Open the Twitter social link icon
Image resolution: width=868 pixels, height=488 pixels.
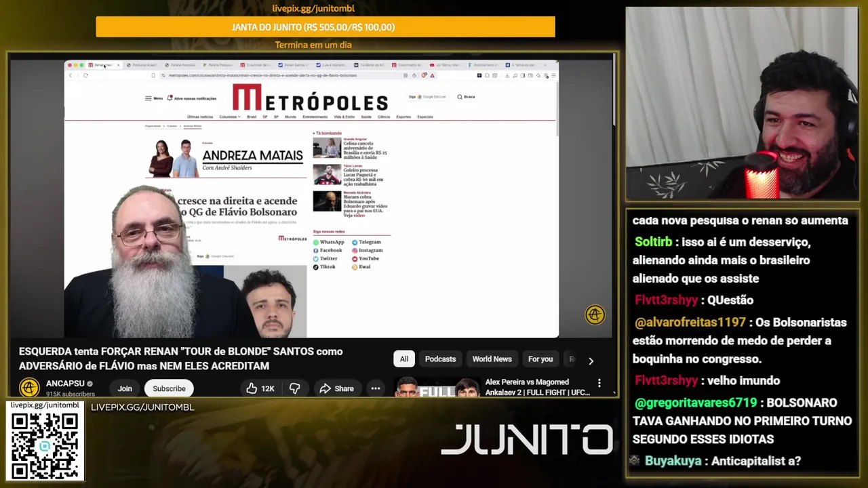click(315, 259)
